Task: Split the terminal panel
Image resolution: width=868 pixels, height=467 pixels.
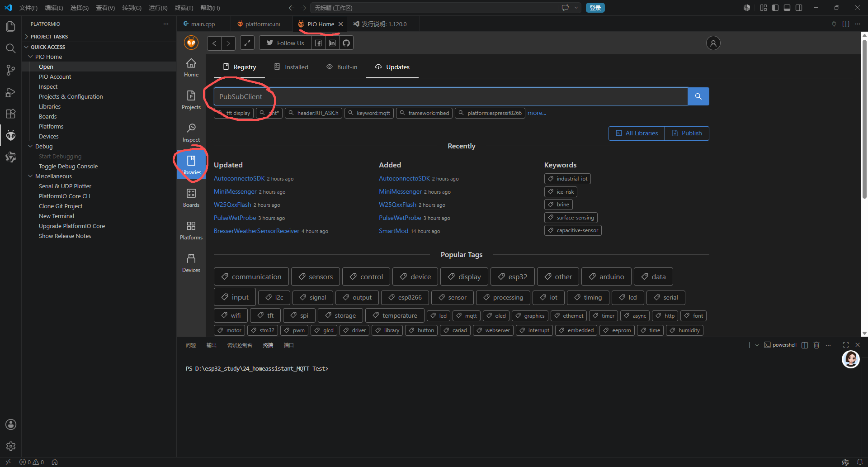Action: pos(805,345)
